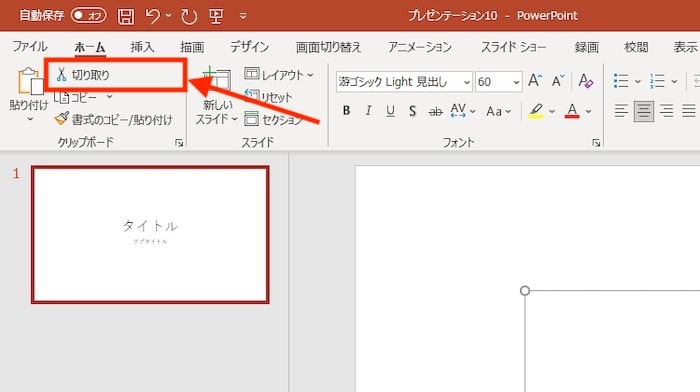The image size is (700, 392).
Task: Click the circular resize handle on slide placeholder
Action: (x=525, y=291)
